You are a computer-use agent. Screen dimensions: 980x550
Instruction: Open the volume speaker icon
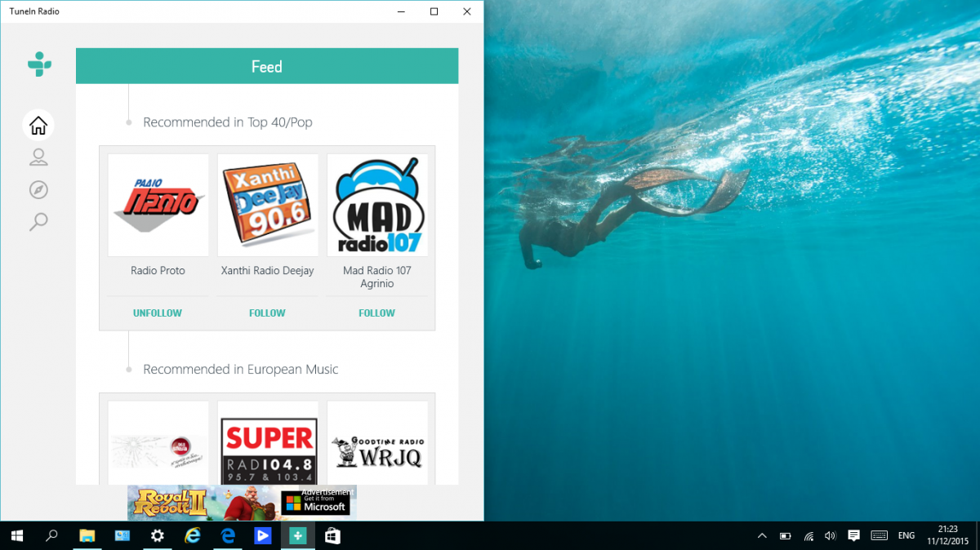pos(831,536)
